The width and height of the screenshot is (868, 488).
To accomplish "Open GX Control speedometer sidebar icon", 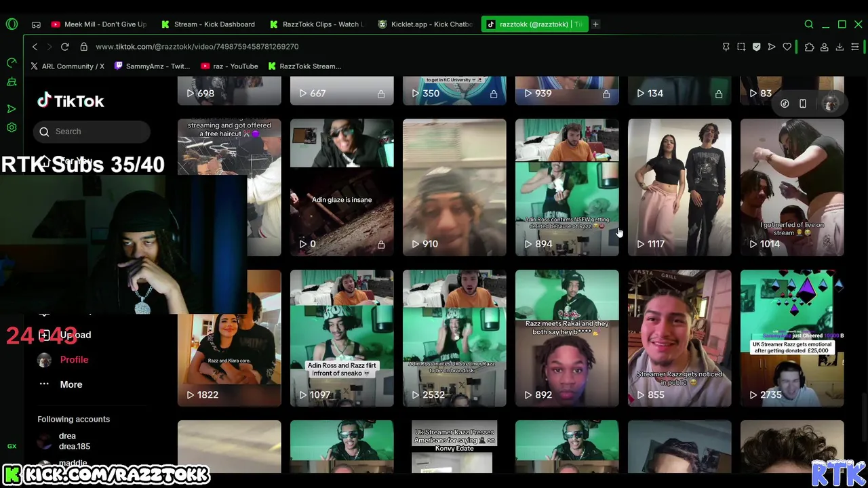I will pos(12,63).
